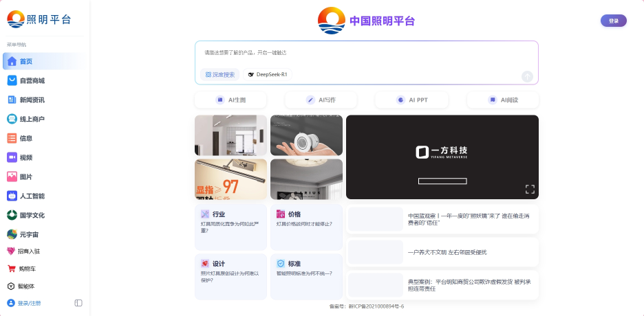Image resolution: width=644 pixels, height=316 pixels.
Task: Click the video player loading progress bar
Action: point(442,181)
